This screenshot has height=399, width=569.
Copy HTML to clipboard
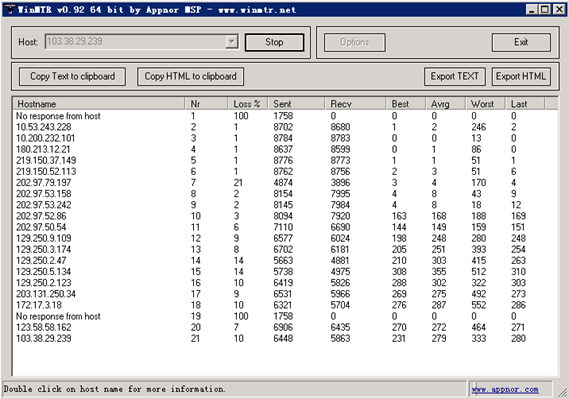click(x=190, y=77)
